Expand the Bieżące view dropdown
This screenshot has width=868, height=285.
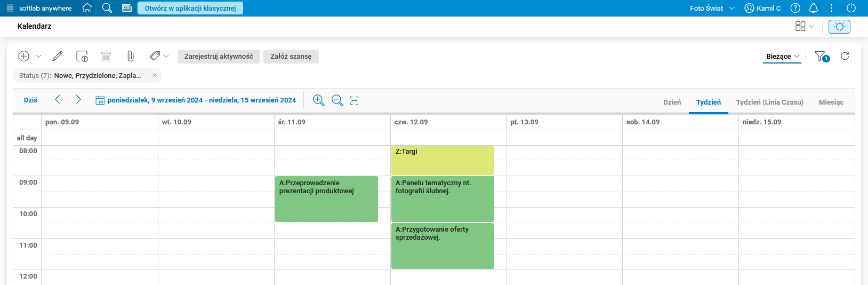click(x=782, y=57)
